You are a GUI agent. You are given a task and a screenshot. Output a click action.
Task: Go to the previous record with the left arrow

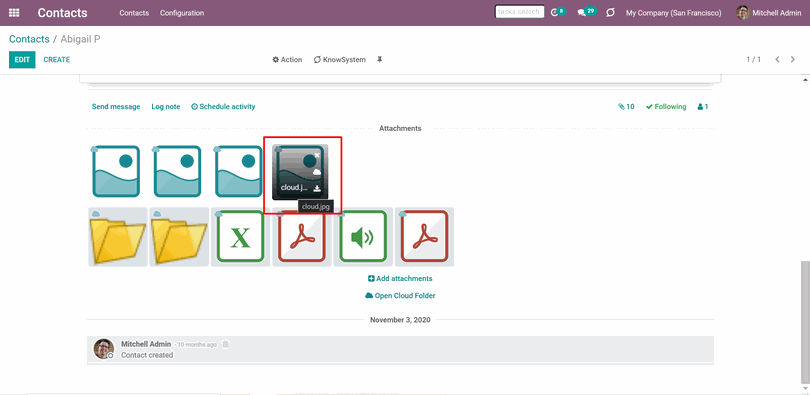pyautogui.click(x=777, y=60)
